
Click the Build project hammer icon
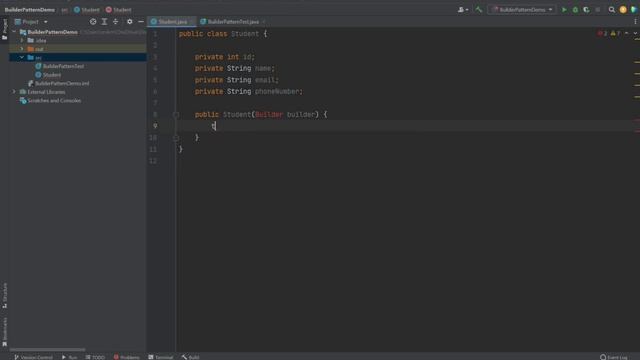[x=479, y=9]
